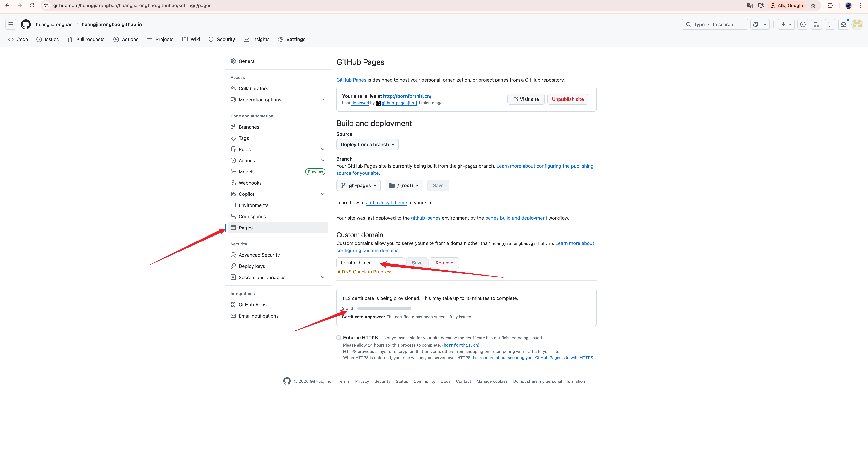Open the GitHub hamburger navigation menu
This screenshot has width=868, height=472.
point(11,24)
